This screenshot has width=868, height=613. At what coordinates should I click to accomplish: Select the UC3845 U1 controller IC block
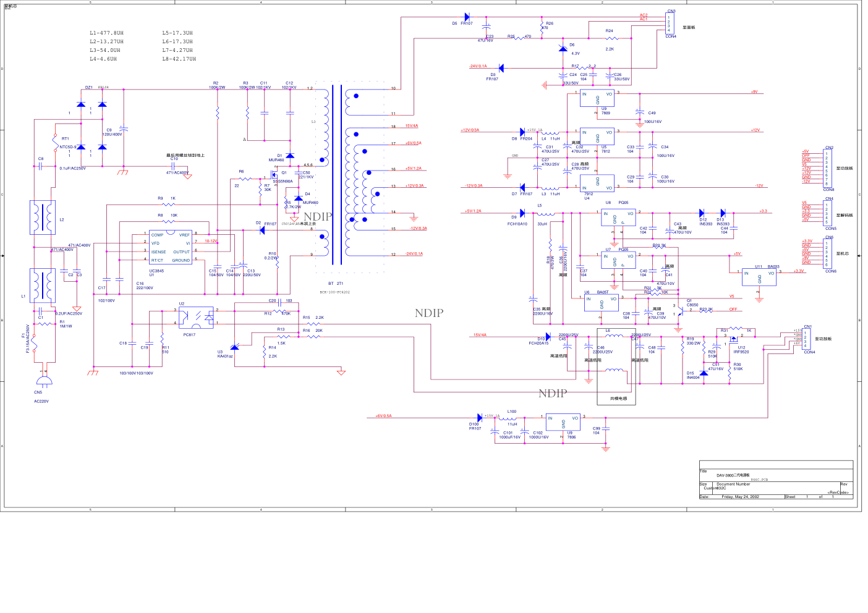171,248
